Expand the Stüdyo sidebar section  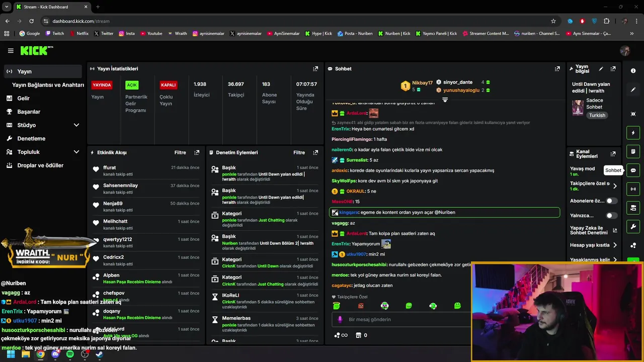point(76,125)
